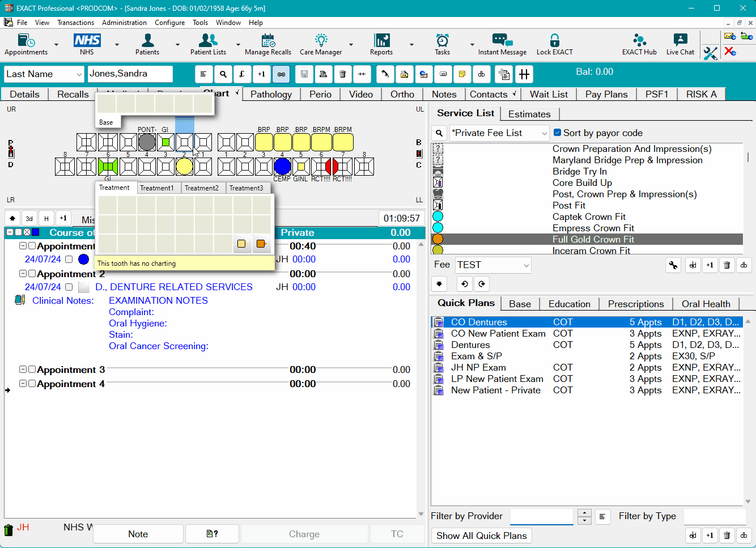
Task: Collapse the Course of treatment header
Action: pyautogui.click(x=10, y=232)
